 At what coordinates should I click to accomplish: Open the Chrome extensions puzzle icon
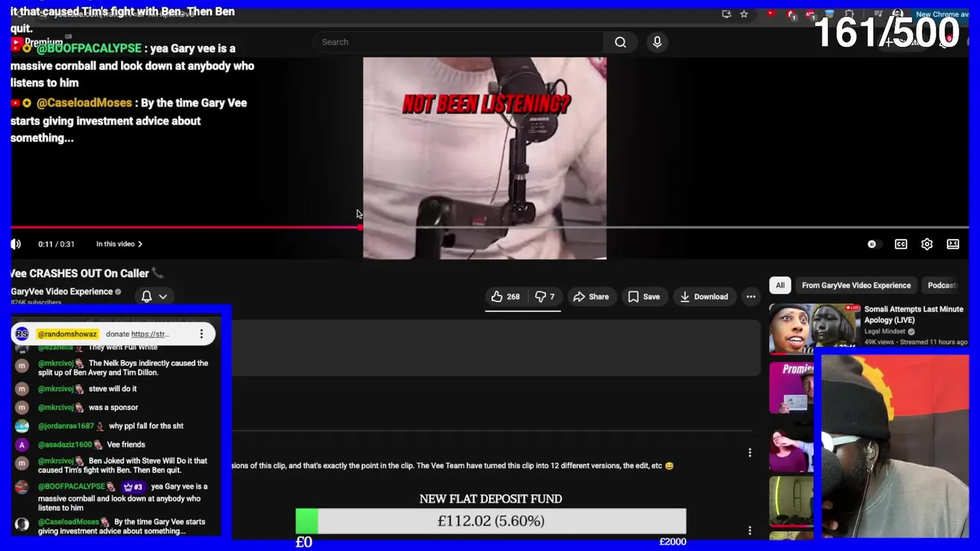(x=849, y=14)
